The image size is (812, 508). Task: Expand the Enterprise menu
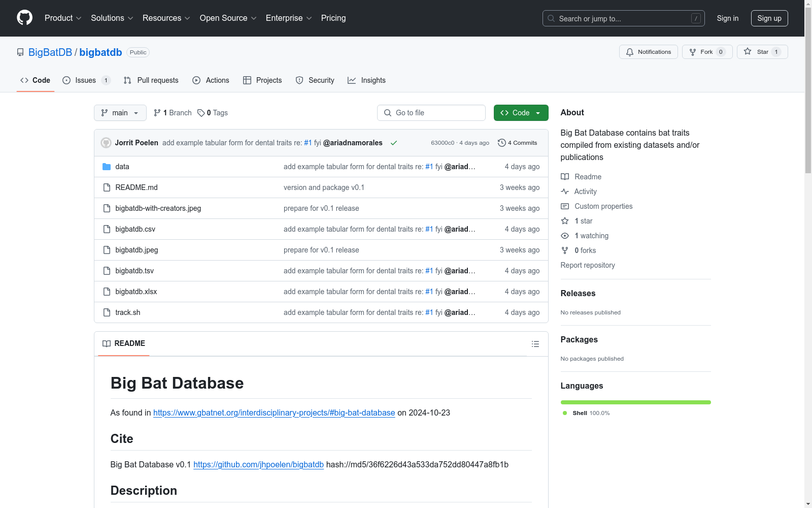tap(289, 18)
